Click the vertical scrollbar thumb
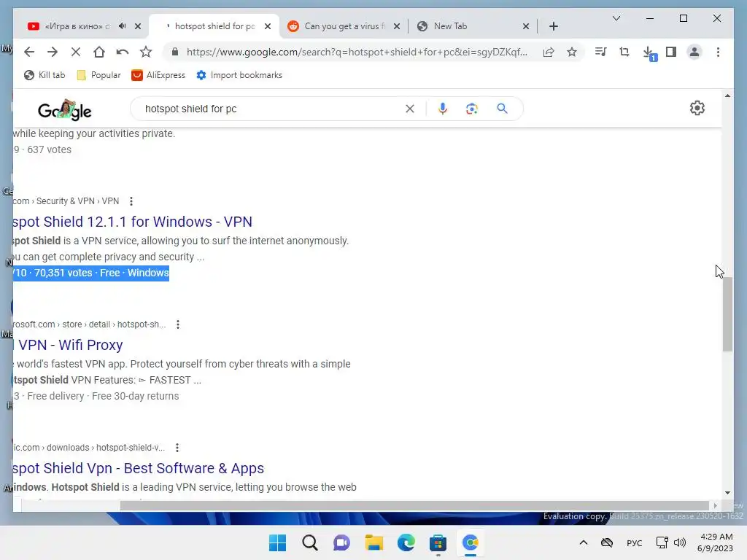The height and width of the screenshot is (560, 747). click(727, 314)
